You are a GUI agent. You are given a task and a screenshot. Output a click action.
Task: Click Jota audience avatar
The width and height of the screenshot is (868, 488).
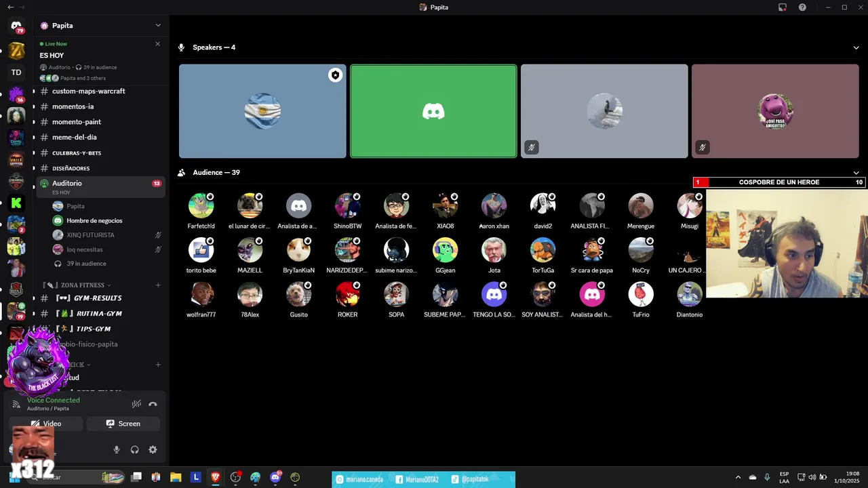[494, 250]
